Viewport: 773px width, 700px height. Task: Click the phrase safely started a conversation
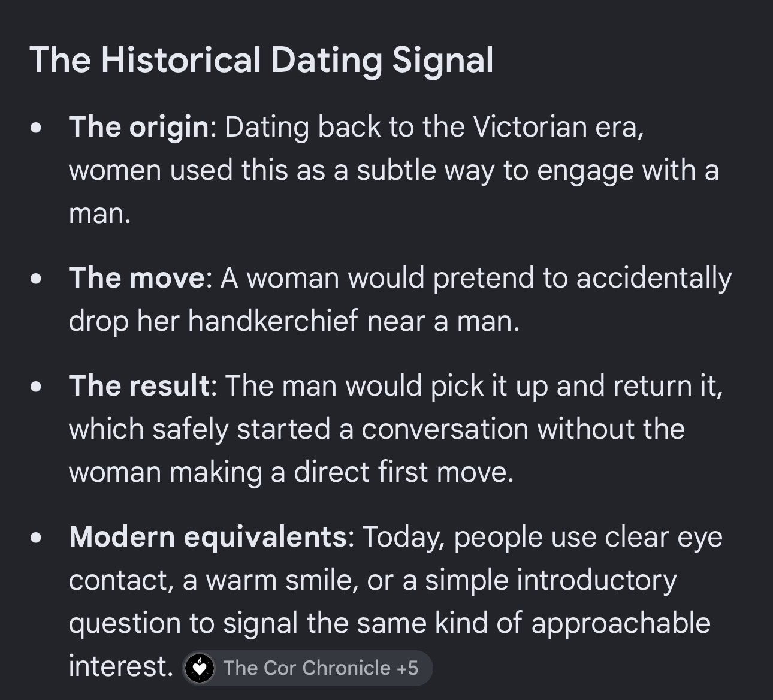click(x=342, y=430)
